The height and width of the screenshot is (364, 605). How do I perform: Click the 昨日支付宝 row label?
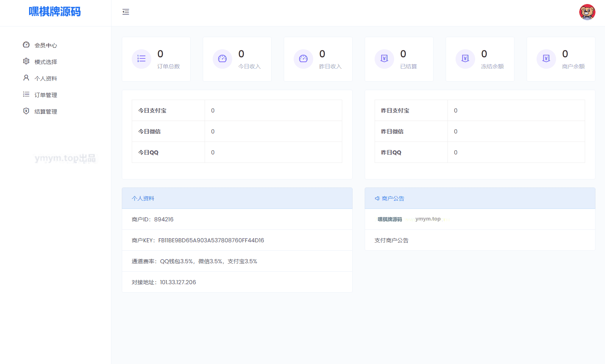395,111
